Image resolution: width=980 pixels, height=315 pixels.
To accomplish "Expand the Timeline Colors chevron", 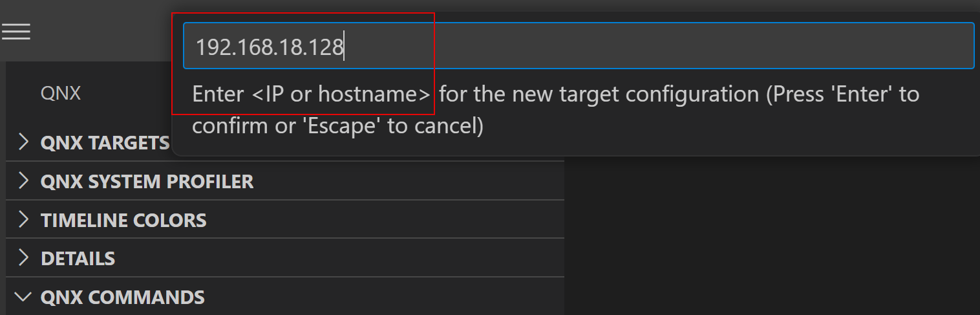I will point(24,220).
